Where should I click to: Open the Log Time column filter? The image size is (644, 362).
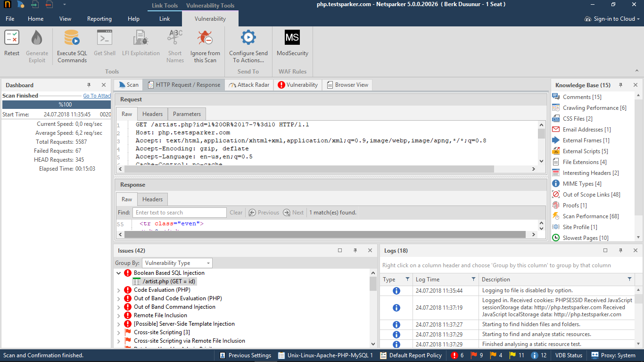473,279
